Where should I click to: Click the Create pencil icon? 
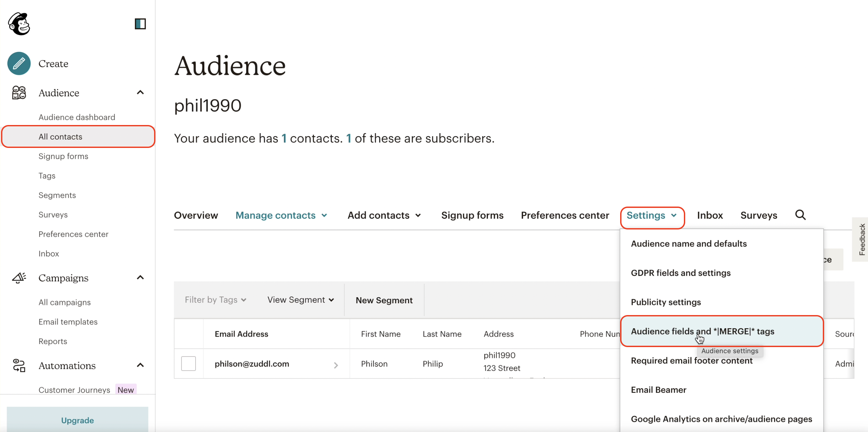(x=19, y=63)
